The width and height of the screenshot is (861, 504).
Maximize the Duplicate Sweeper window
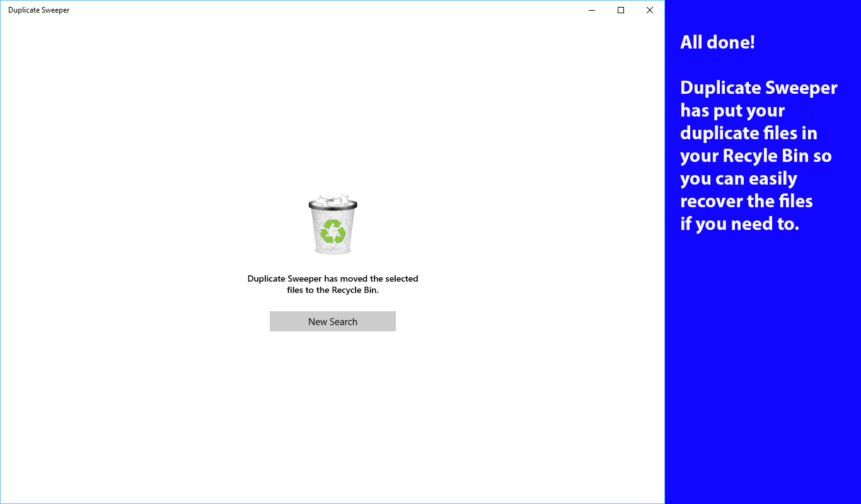[620, 10]
